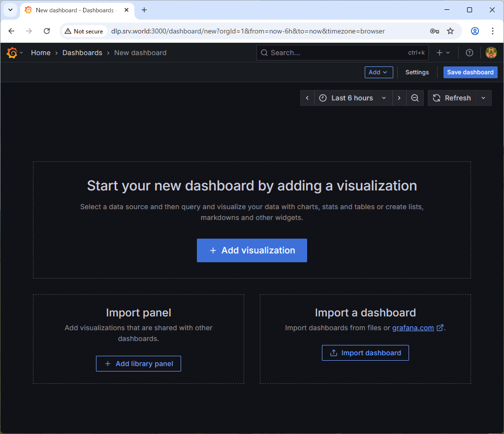This screenshot has height=434, width=504.
Task: Open the Last 6 hours time picker
Action: (x=352, y=98)
